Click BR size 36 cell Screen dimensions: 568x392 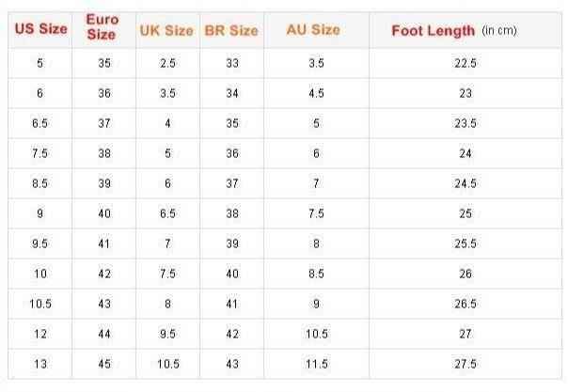coord(232,153)
